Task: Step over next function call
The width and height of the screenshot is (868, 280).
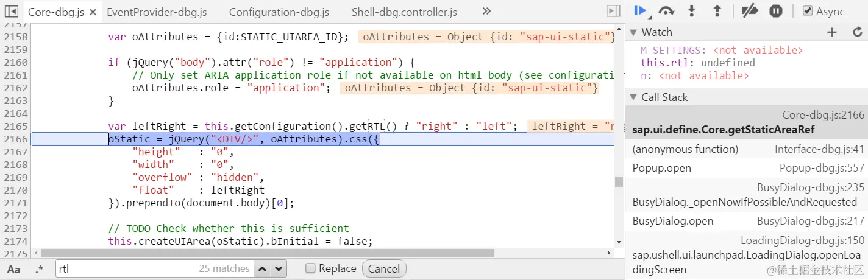Action: pyautogui.click(x=666, y=11)
